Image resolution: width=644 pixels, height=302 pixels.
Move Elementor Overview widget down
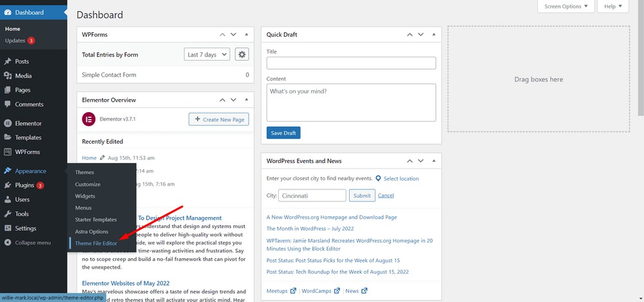(x=233, y=100)
